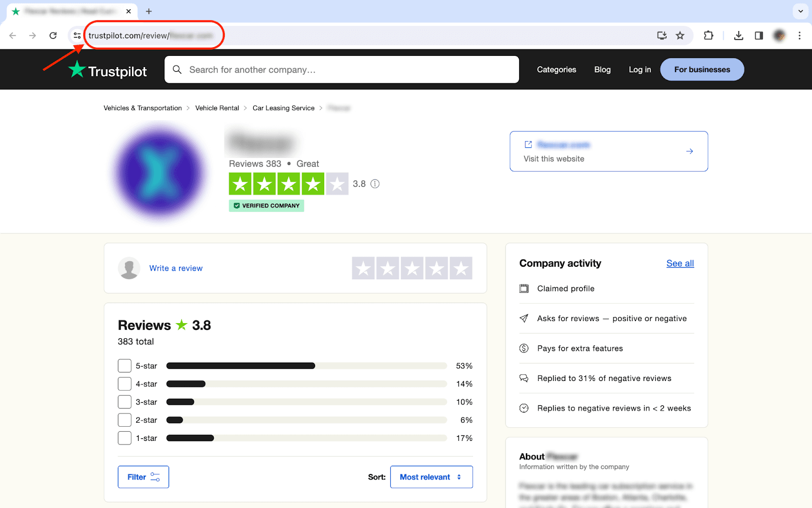This screenshot has width=812, height=508.
Task: Click the rating info icon beside 3.8
Action: click(x=375, y=184)
